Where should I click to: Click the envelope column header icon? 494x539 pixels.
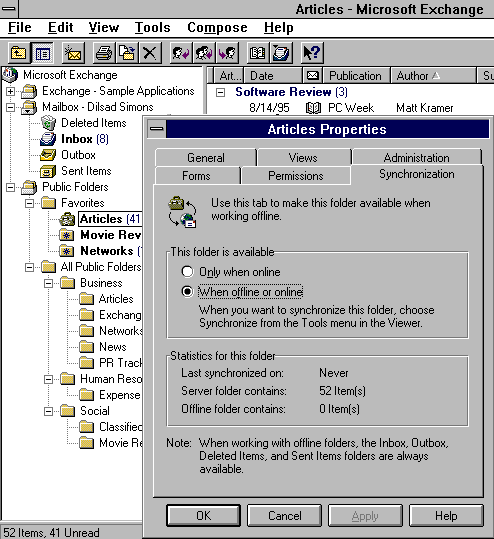coord(312,75)
